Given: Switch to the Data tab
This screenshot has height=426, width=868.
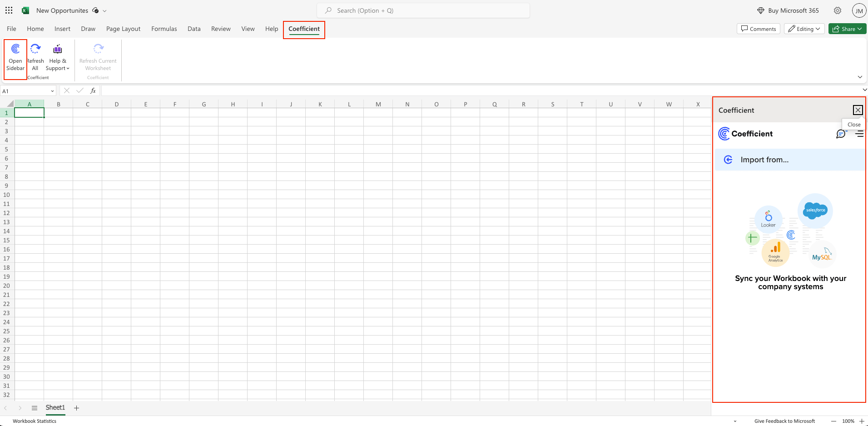Looking at the screenshot, I should coord(194,29).
